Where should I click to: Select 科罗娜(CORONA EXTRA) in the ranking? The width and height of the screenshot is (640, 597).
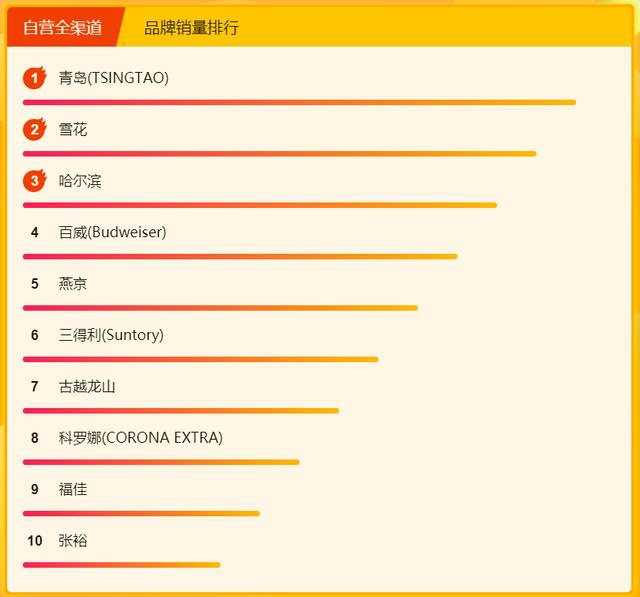140,438
